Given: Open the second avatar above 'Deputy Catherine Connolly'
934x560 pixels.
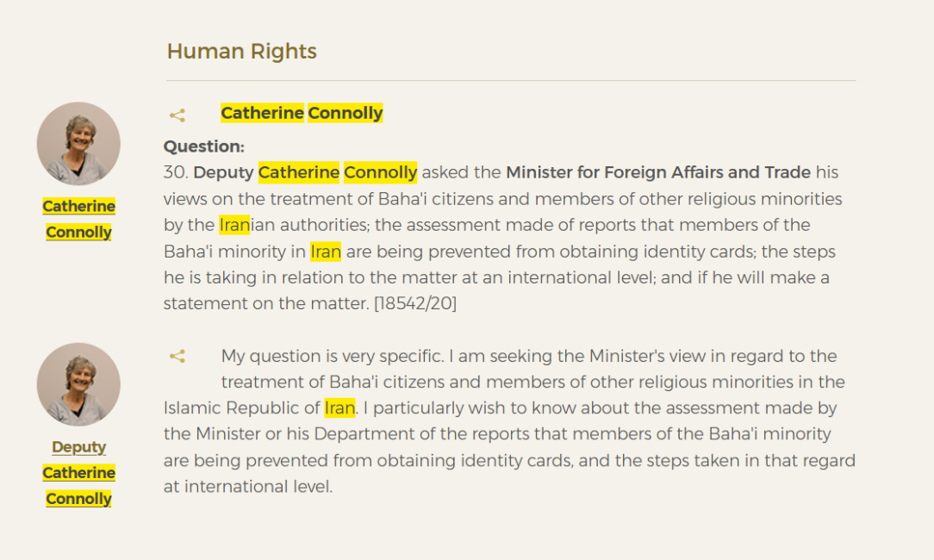Looking at the screenshot, I should [78, 384].
